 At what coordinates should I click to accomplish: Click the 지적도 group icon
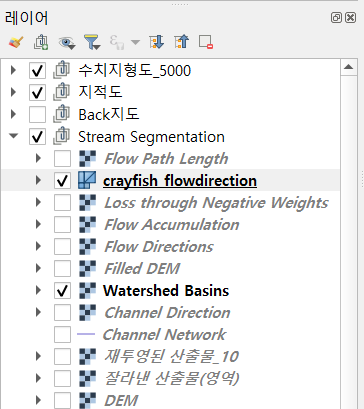(62, 92)
